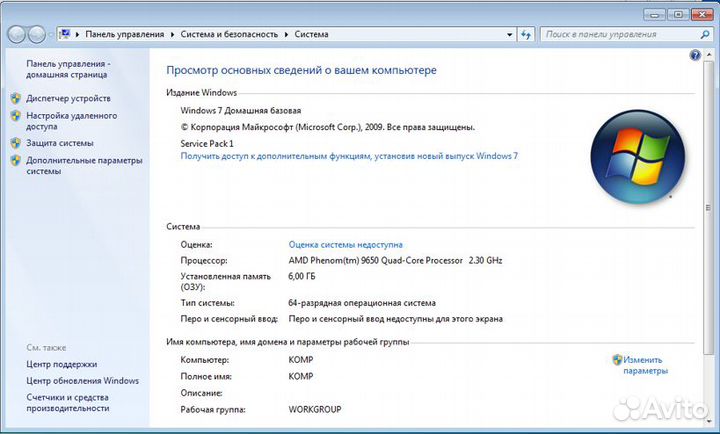This screenshot has width=720, height=434.
Task: Click the Forward navigation arrow button
Action: coord(36,34)
